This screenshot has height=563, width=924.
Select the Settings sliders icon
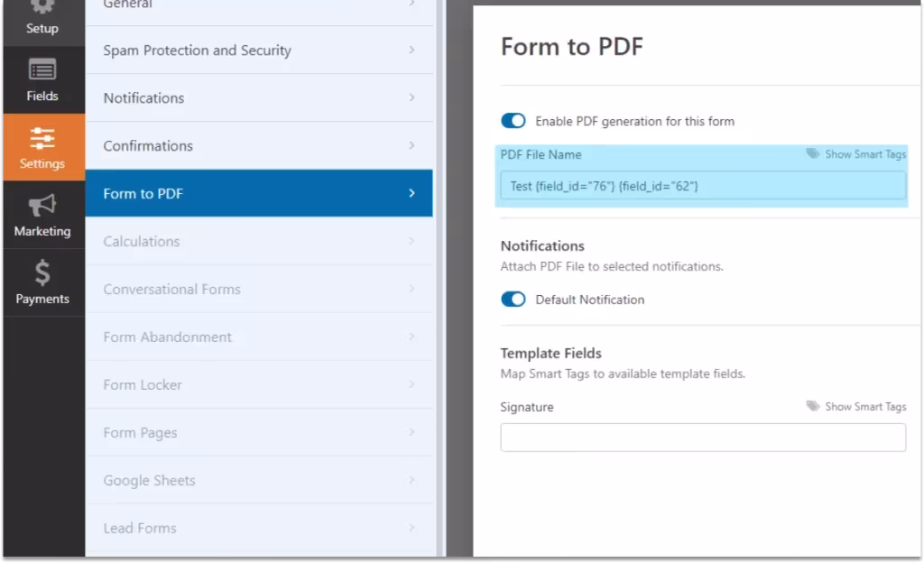(42, 138)
